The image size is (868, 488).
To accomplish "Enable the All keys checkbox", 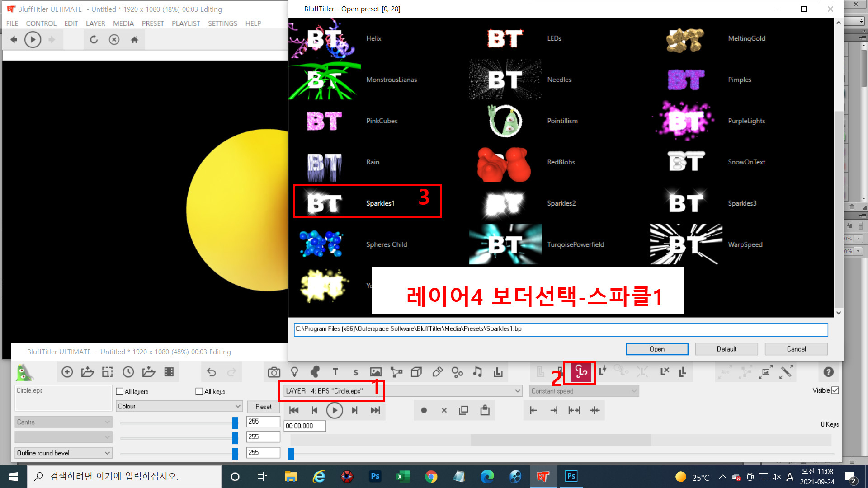I will [199, 391].
